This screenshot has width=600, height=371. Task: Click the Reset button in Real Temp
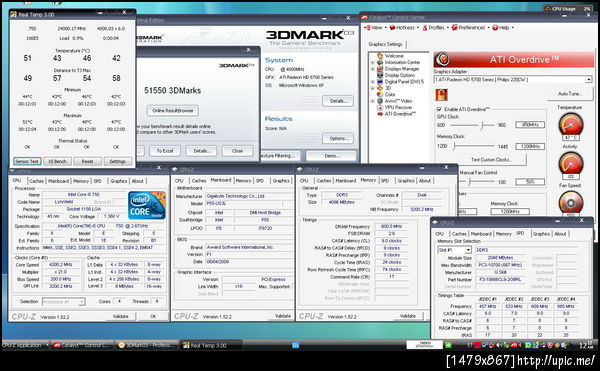coord(87,161)
